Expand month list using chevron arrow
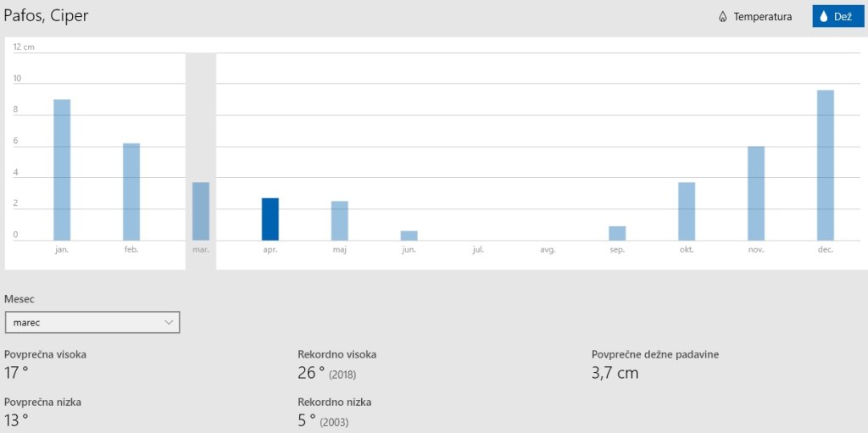Image resolution: width=868 pixels, height=433 pixels. click(169, 322)
